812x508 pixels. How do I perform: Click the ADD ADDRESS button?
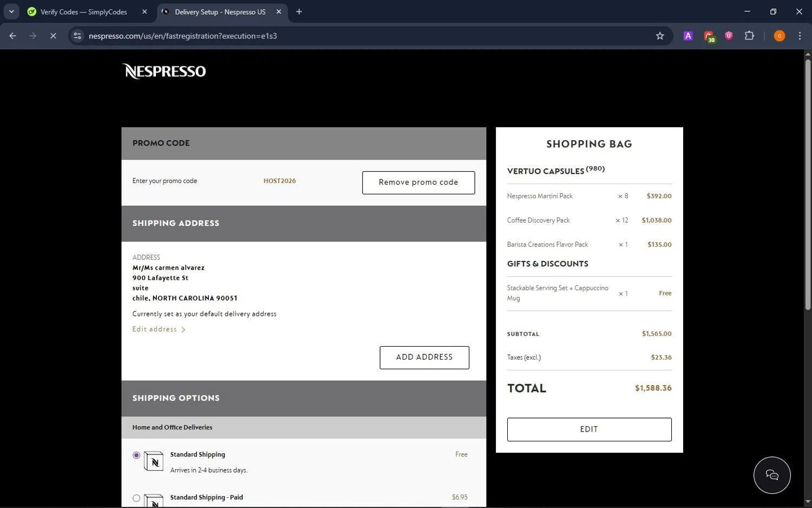(424, 357)
